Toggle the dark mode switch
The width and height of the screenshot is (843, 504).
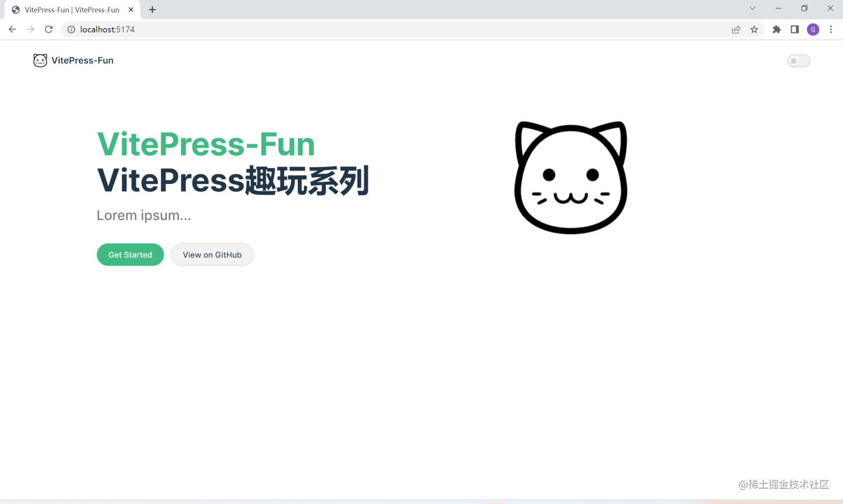point(798,60)
